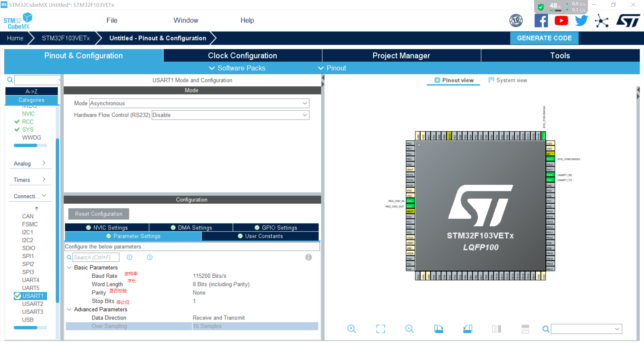Click the Facebook icon
Viewport: 644px width, 345px height.
click(541, 21)
